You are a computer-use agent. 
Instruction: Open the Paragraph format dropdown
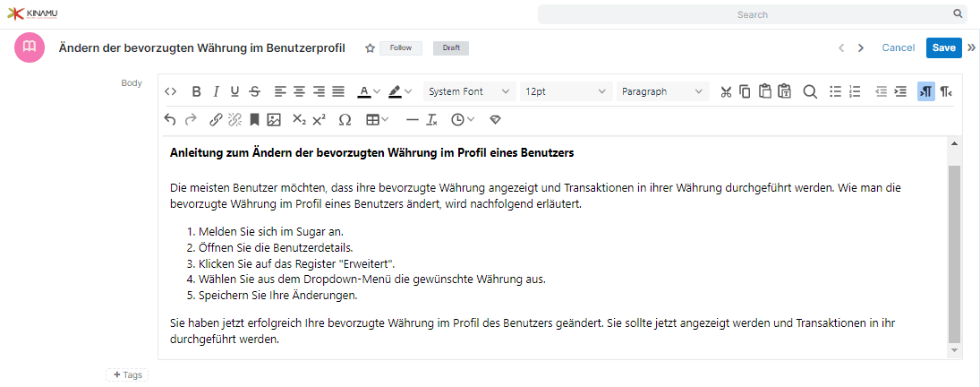pos(663,91)
